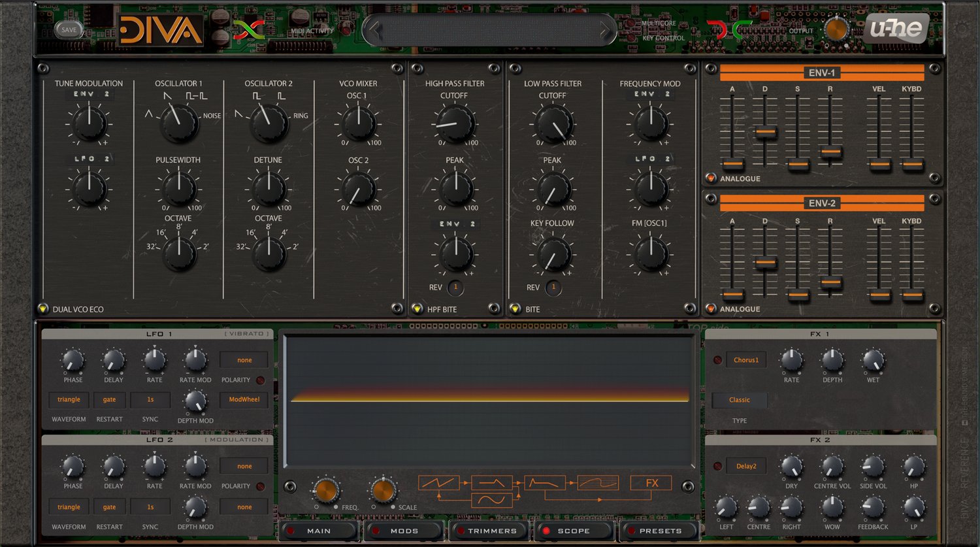The width and height of the screenshot is (980, 547).
Task: Toggle the REV switch under High Pass Filter
Action: [x=455, y=288]
